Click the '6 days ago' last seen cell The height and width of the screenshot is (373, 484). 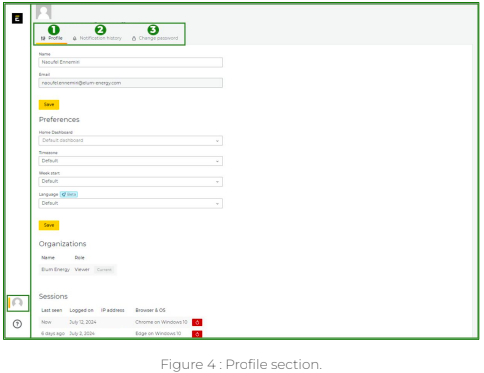(x=53, y=333)
